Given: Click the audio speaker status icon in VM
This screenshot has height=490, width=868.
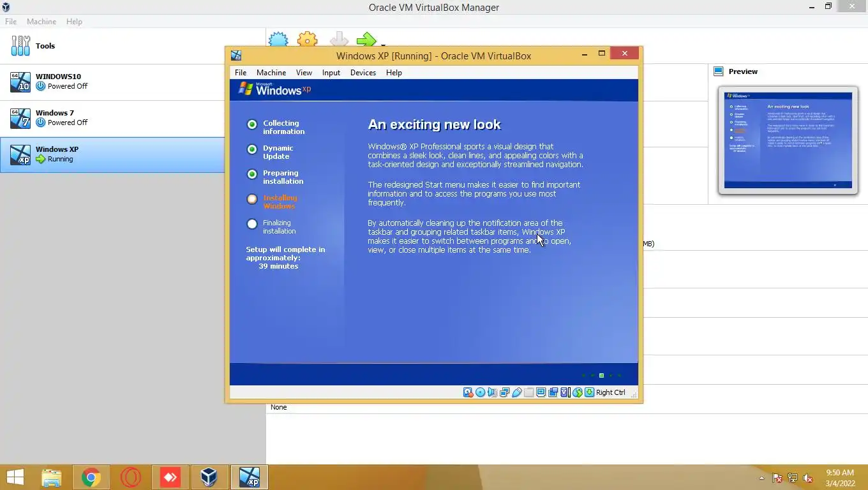Looking at the screenshot, I should 492,392.
